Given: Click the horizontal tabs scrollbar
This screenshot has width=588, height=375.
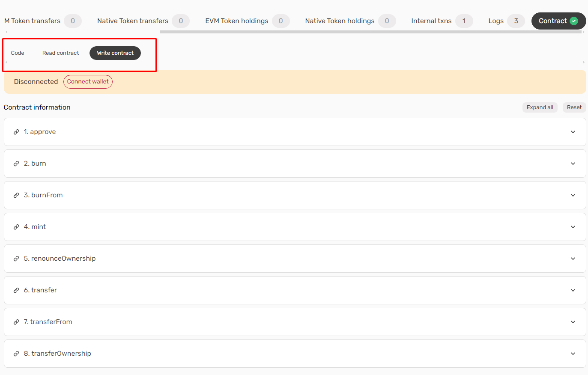Looking at the screenshot, I should (x=371, y=32).
